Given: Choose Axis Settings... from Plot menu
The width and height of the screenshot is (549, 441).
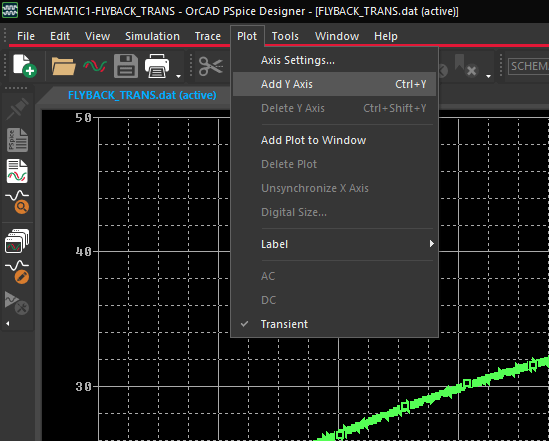Looking at the screenshot, I should click(334, 60).
